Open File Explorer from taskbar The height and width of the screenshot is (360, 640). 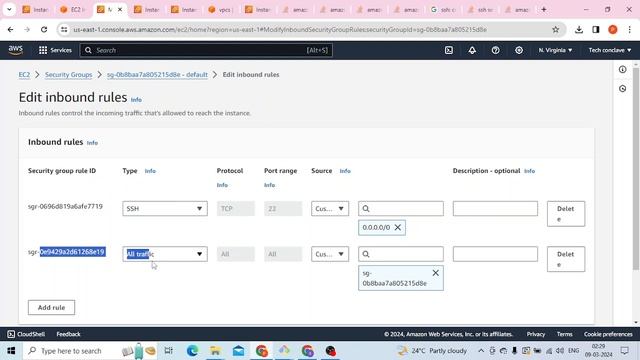(x=215, y=351)
